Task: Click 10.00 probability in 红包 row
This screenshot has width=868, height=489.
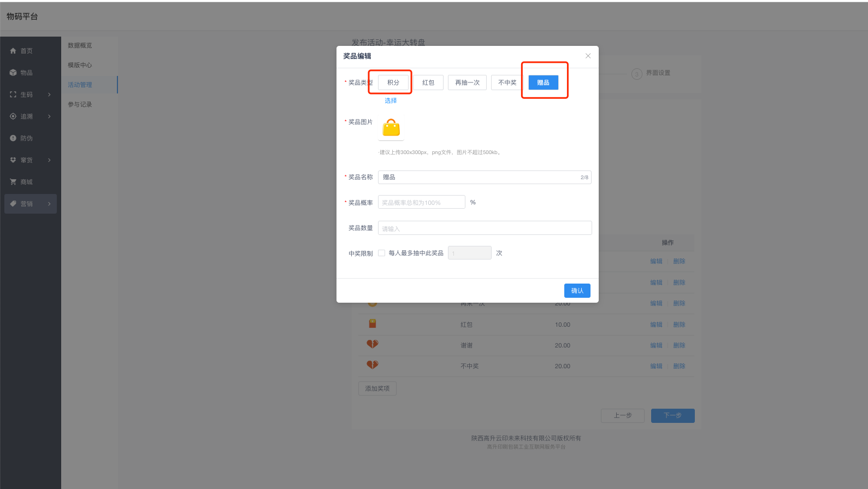Action: click(563, 325)
